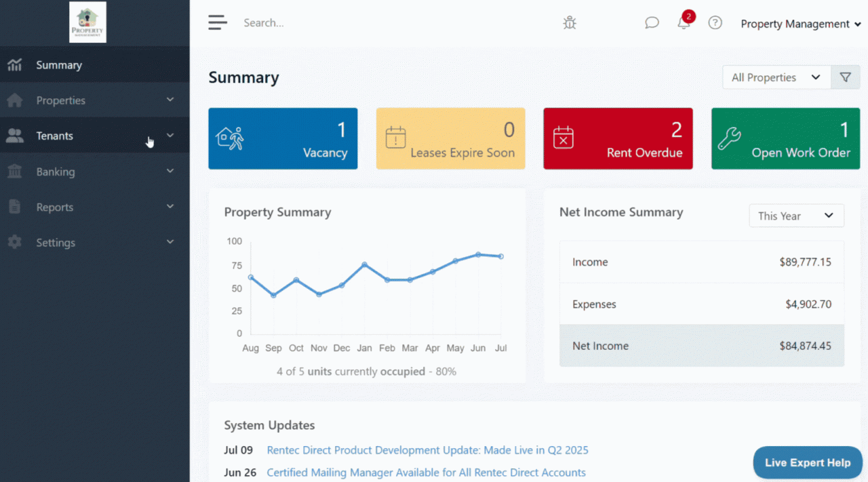Open the chat messages icon
This screenshot has height=482, width=868.
point(652,23)
